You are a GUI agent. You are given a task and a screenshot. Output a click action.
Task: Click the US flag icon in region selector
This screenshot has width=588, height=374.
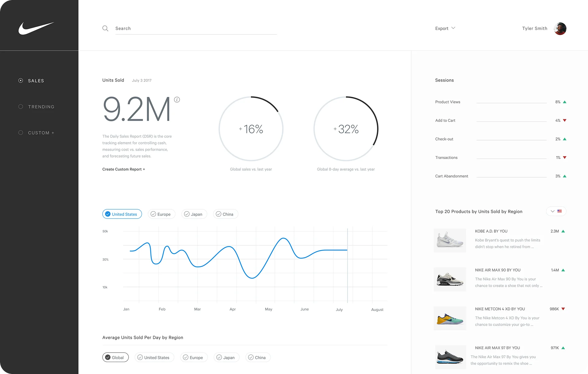pos(560,211)
